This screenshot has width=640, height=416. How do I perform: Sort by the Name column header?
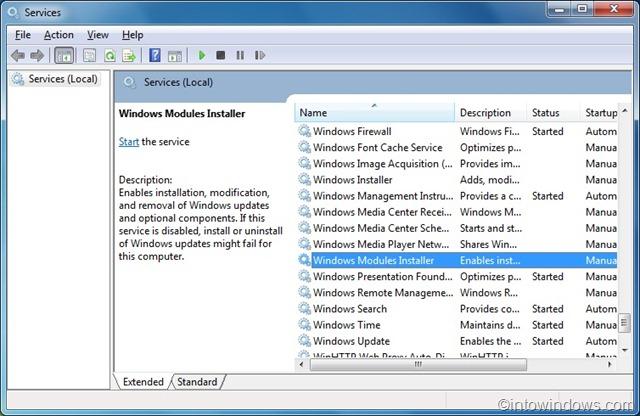point(374,113)
